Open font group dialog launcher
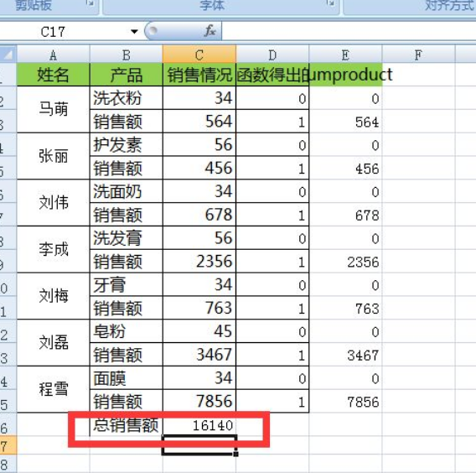 pyautogui.click(x=330, y=3)
